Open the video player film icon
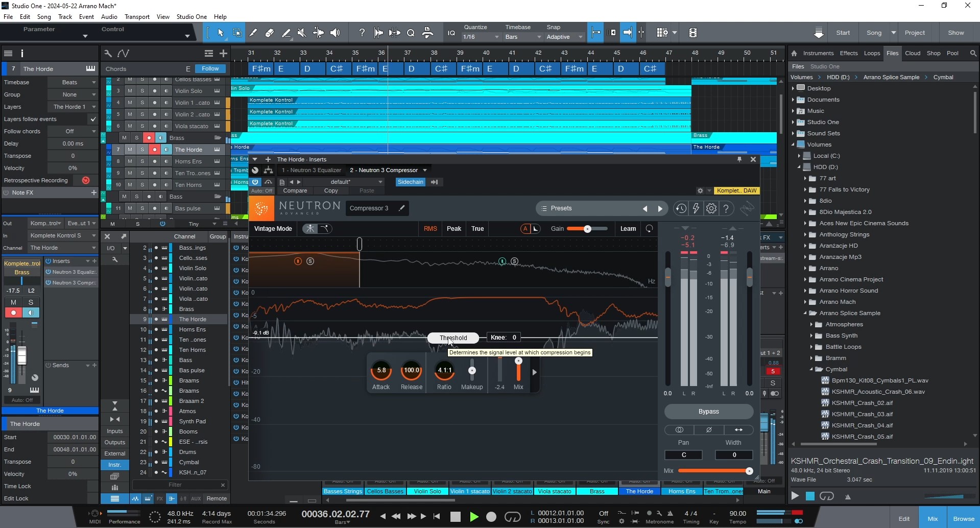The image size is (980, 528). point(693,33)
